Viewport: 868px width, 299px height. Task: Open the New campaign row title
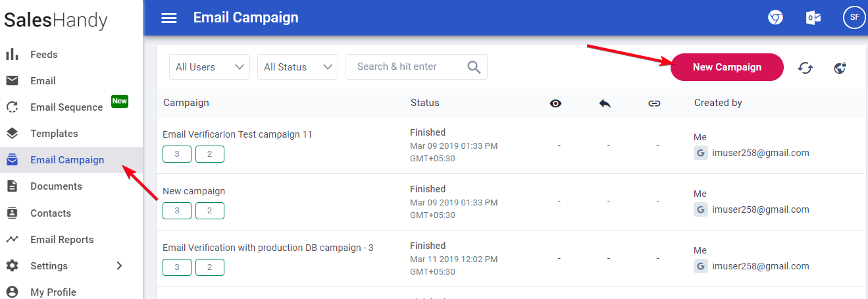(x=193, y=191)
